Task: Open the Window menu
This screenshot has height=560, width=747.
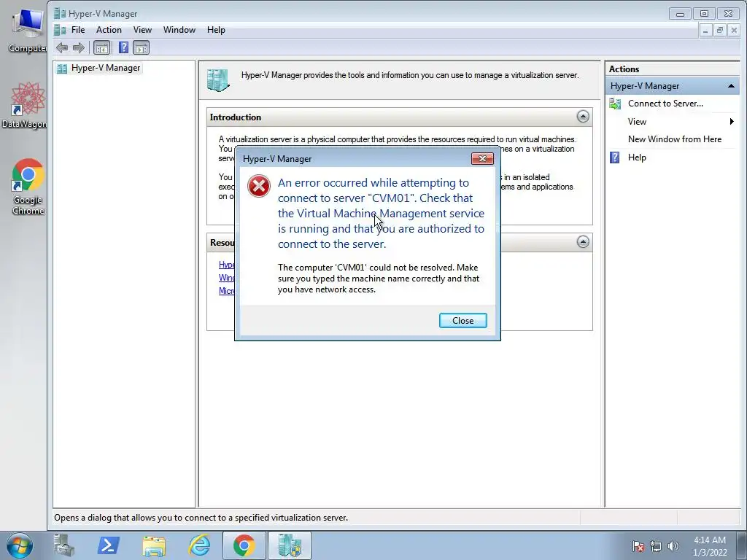Action: (179, 29)
